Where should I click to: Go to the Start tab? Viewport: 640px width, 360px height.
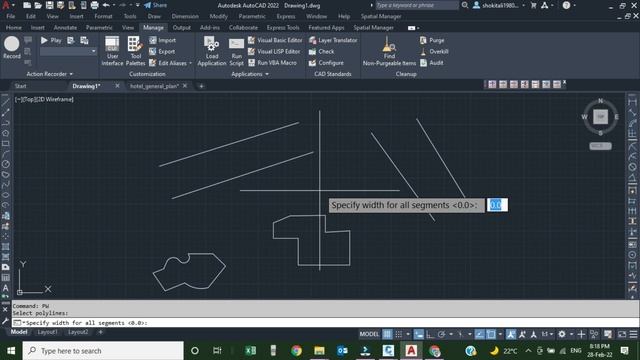click(20, 86)
